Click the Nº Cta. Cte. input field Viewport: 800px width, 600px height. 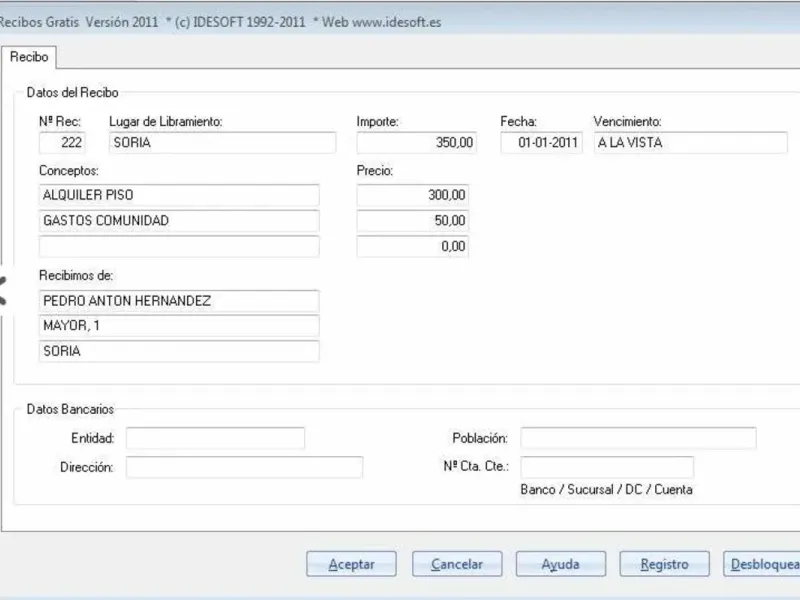(607, 467)
